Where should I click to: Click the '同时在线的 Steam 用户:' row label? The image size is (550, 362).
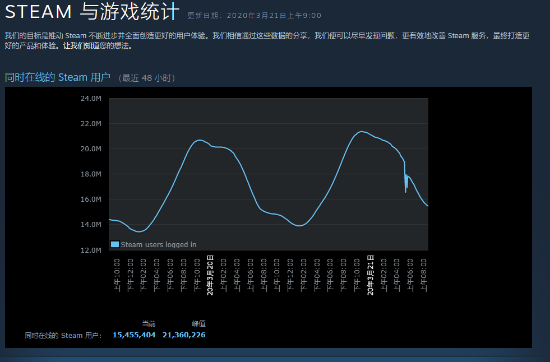point(63,335)
